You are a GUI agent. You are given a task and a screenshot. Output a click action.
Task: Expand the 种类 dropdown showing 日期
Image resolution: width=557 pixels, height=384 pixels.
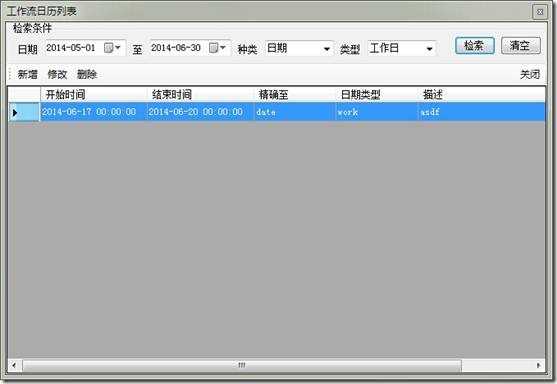326,49
